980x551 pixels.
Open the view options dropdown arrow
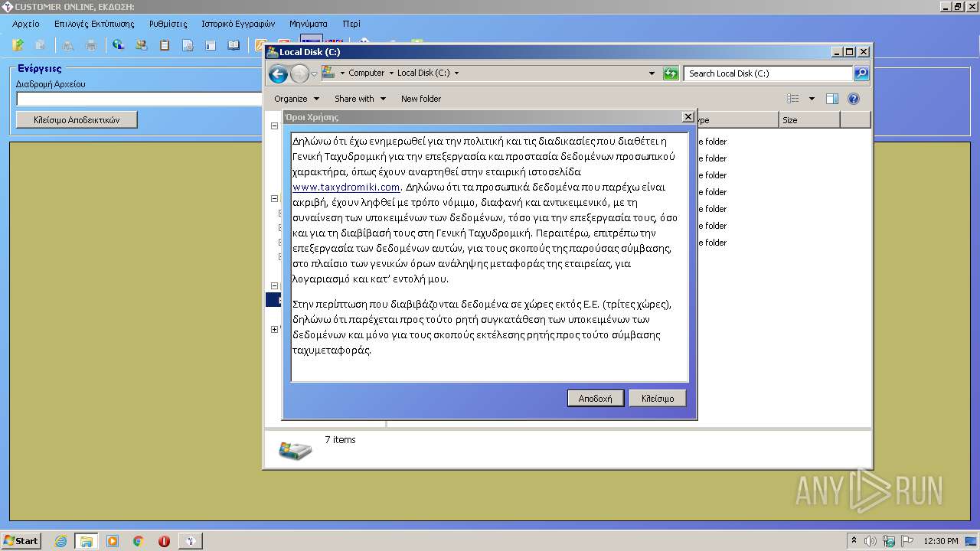pyautogui.click(x=812, y=99)
